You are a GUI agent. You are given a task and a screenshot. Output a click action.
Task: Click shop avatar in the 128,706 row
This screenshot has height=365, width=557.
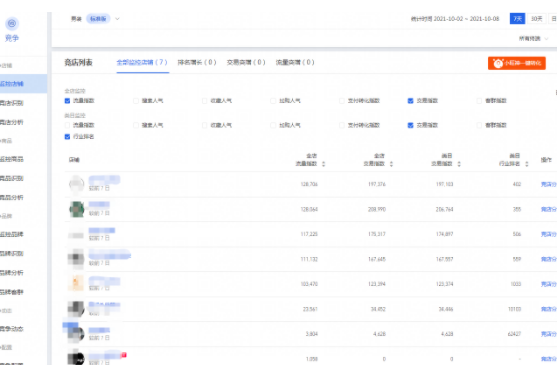pos(76,184)
